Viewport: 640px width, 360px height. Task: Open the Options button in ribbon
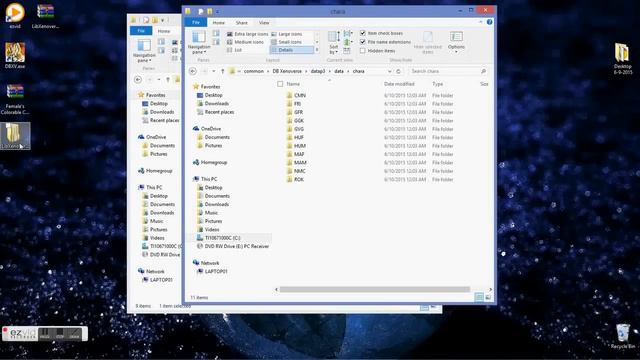[456, 42]
